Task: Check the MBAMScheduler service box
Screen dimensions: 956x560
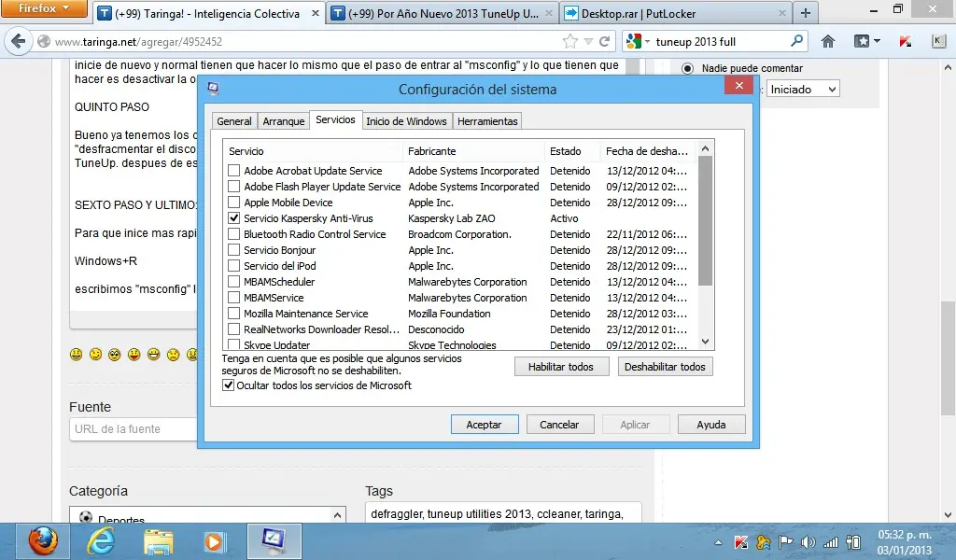Action: click(233, 282)
